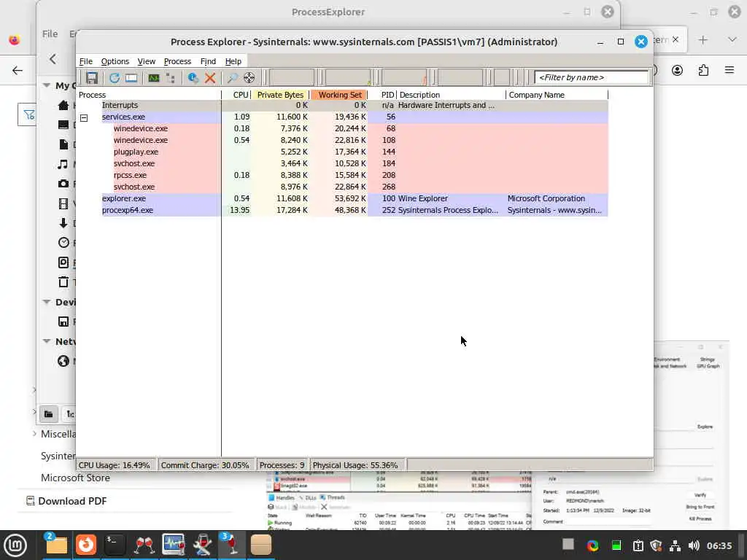This screenshot has width=747, height=560.
Task: Sort by the Working Set column header
Action: point(338,95)
